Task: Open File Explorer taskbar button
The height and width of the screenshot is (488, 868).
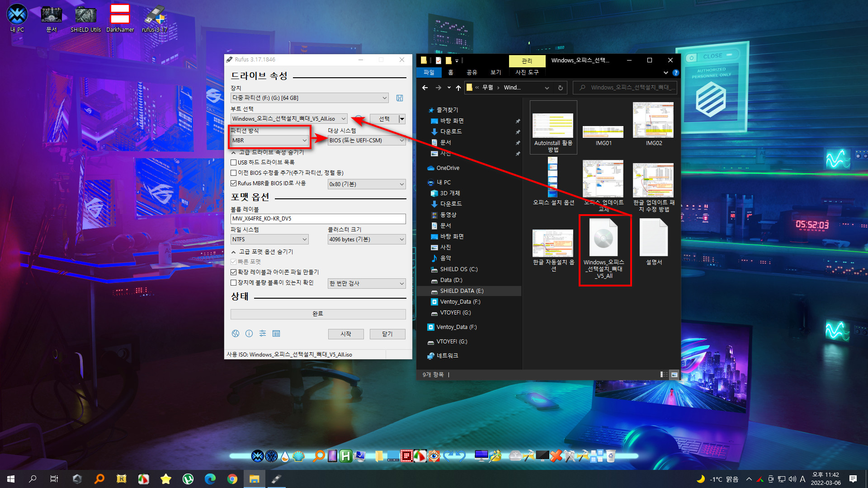Action: click(254, 479)
